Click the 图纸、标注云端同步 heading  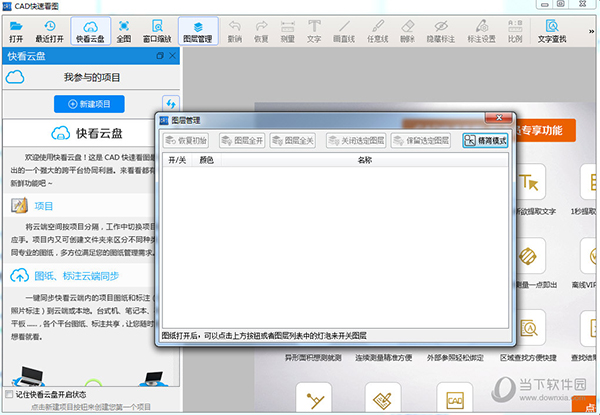(77, 276)
